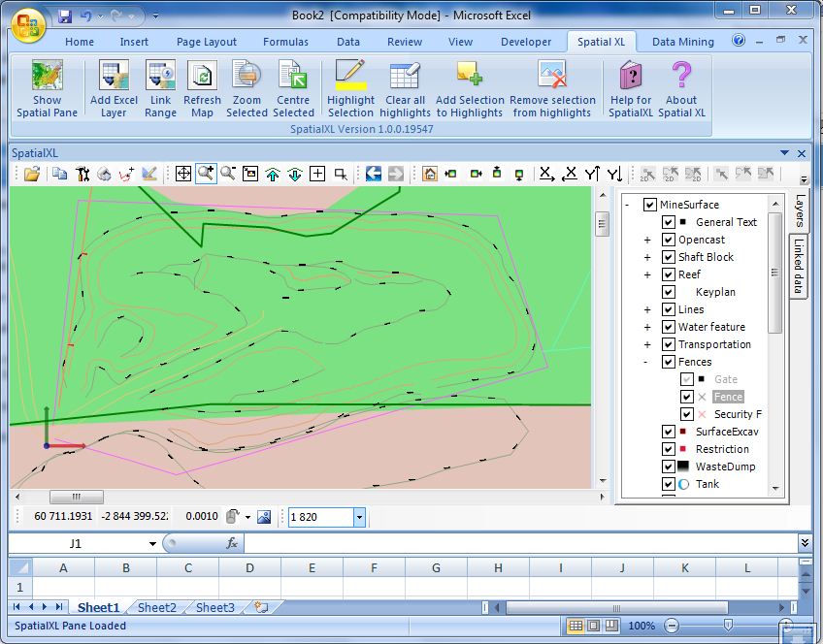The height and width of the screenshot is (644, 823).
Task: Switch to Sheet2 worksheet tab
Action: click(x=157, y=607)
